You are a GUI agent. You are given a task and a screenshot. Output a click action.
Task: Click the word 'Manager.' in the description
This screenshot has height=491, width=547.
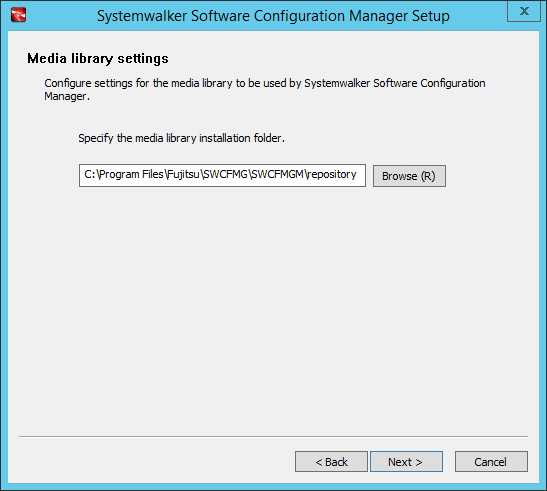(x=67, y=96)
